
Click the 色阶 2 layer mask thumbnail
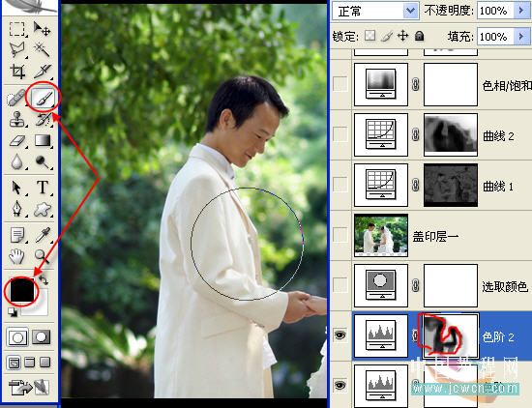pyautogui.click(x=450, y=335)
